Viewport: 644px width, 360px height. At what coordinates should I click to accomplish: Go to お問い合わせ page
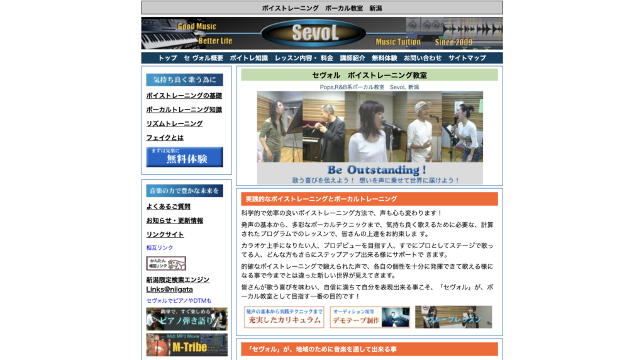(x=423, y=58)
